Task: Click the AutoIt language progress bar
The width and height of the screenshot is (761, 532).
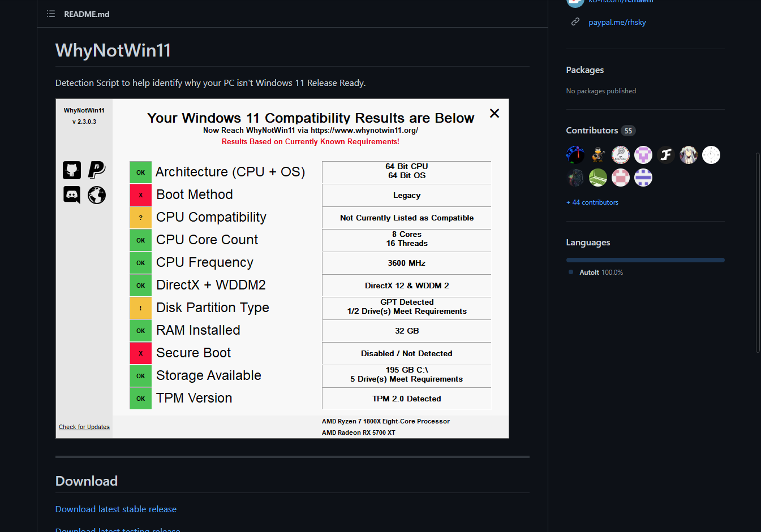Action: 646,260
